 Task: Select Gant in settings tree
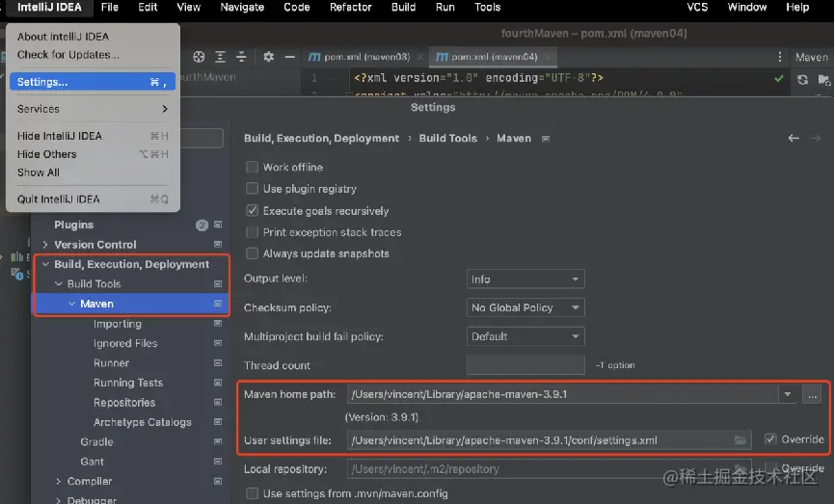point(92,462)
